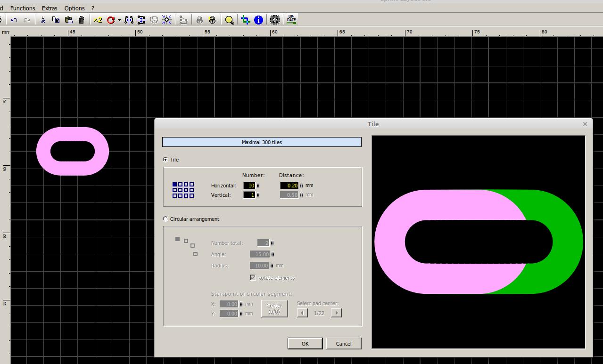This screenshot has width=603, height=364.
Task: Click the UPDATE toolbar icon
Action: pyautogui.click(x=291, y=20)
